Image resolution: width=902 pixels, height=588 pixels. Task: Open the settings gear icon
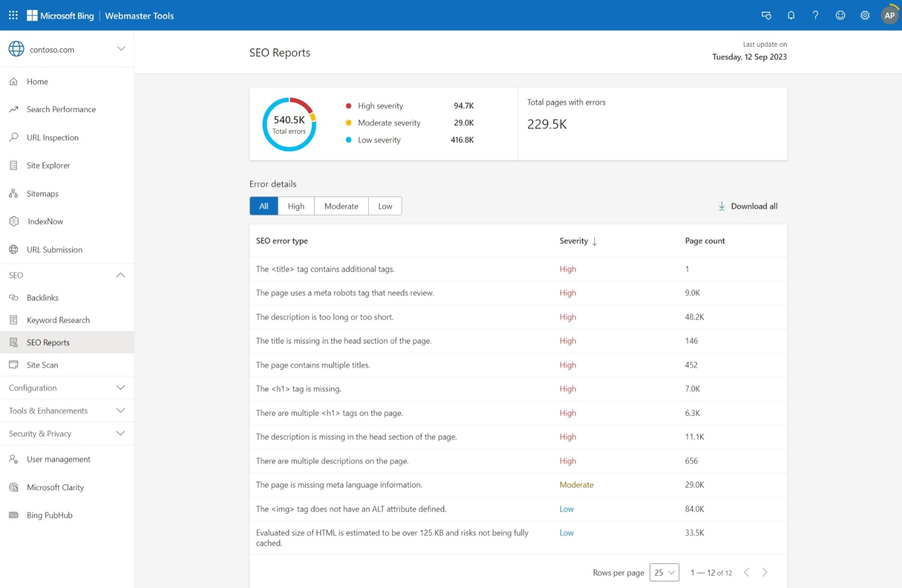[x=865, y=15]
